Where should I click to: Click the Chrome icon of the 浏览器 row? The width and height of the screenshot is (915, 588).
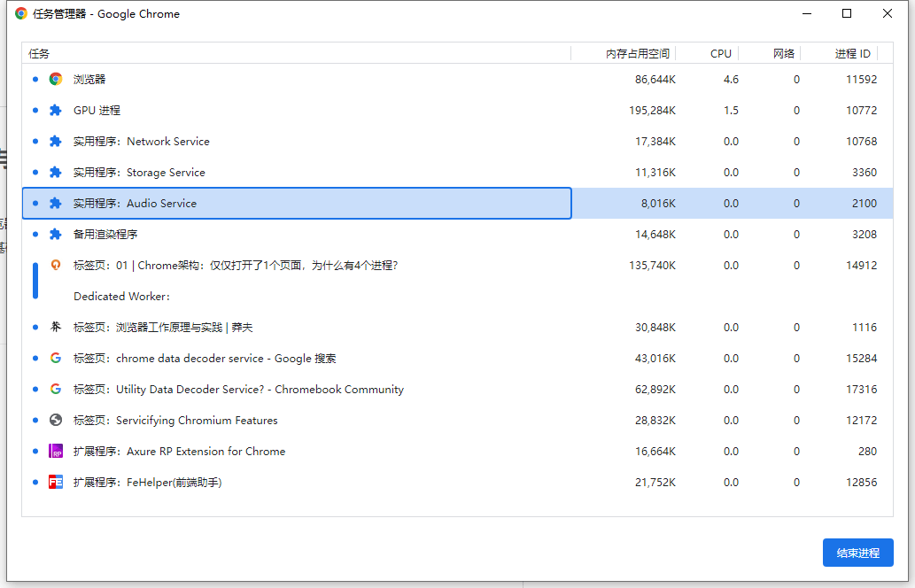[56, 80]
